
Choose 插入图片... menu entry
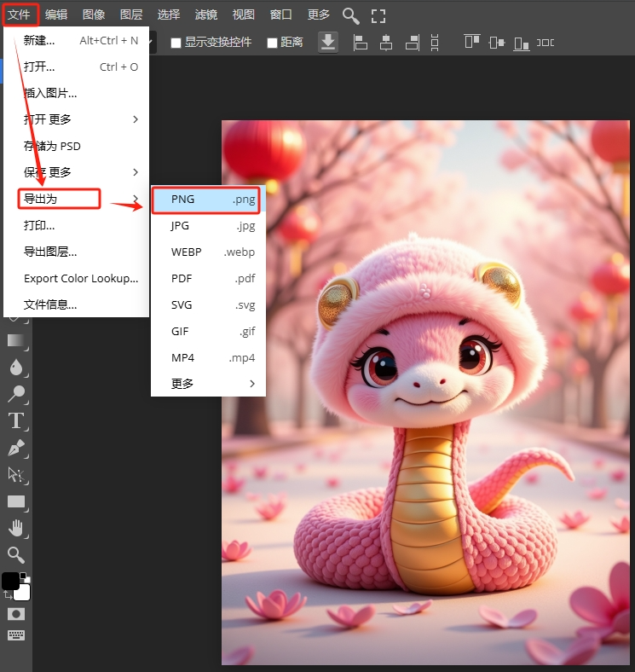[76, 93]
